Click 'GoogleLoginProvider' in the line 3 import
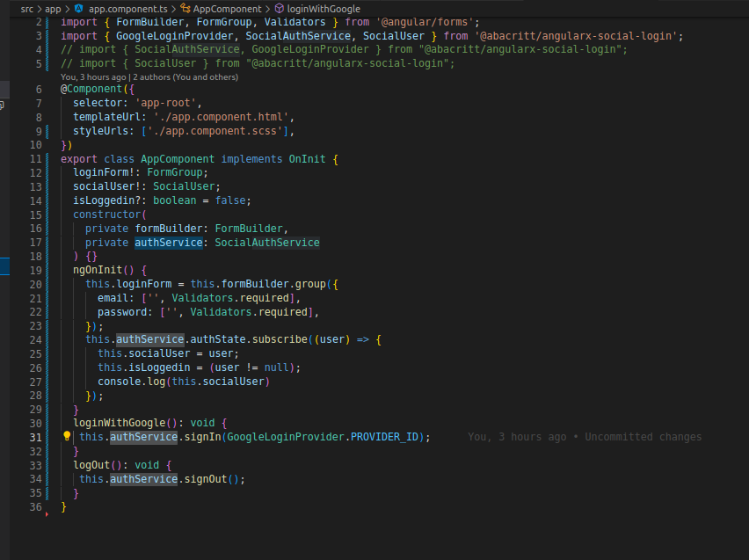 click(174, 36)
